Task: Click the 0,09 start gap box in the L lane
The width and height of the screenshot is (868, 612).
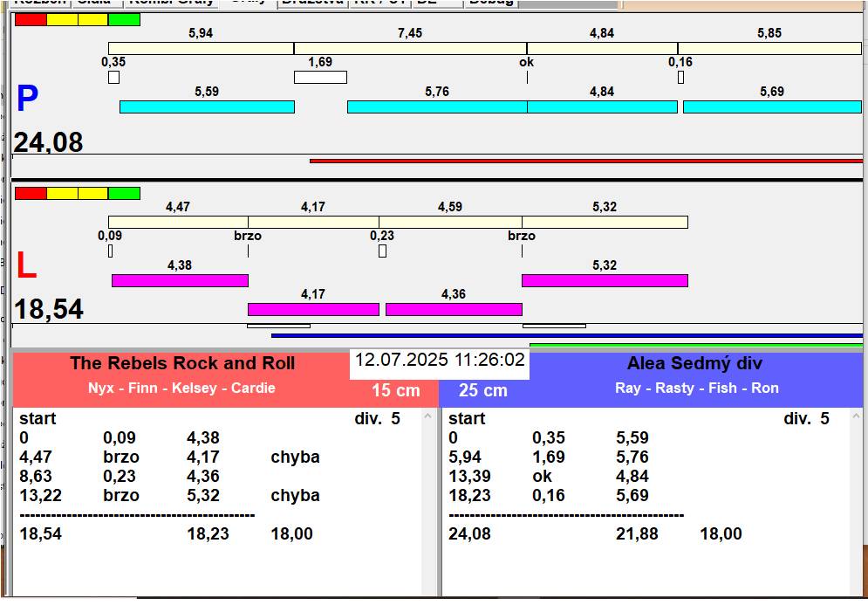Action: 110,251
